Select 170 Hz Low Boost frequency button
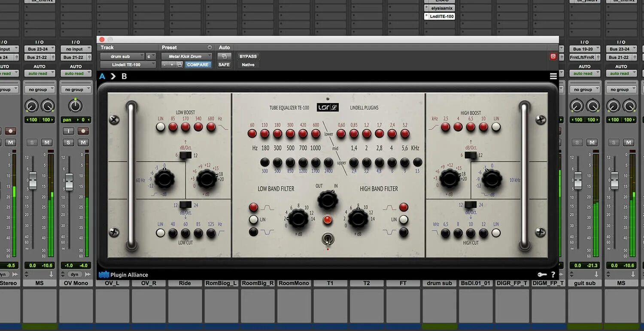 [x=185, y=127]
